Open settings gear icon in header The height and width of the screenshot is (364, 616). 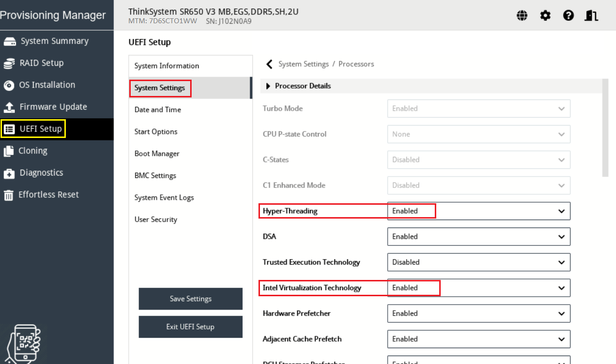tap(545, 16)
